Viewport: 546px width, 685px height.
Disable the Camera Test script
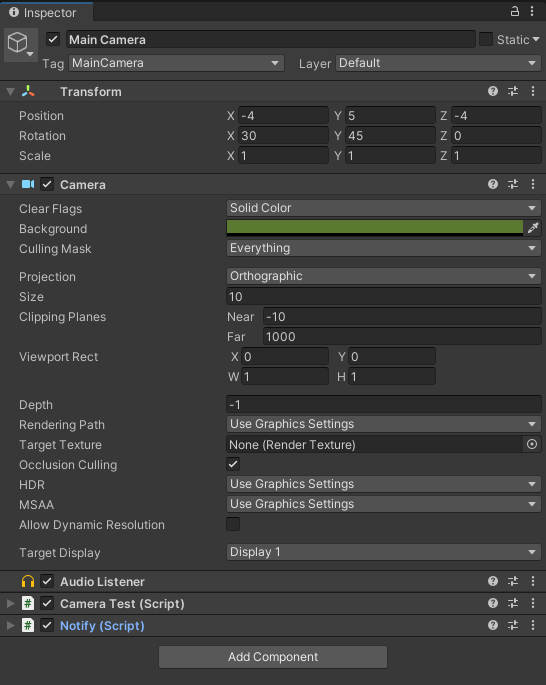point(47,604)
